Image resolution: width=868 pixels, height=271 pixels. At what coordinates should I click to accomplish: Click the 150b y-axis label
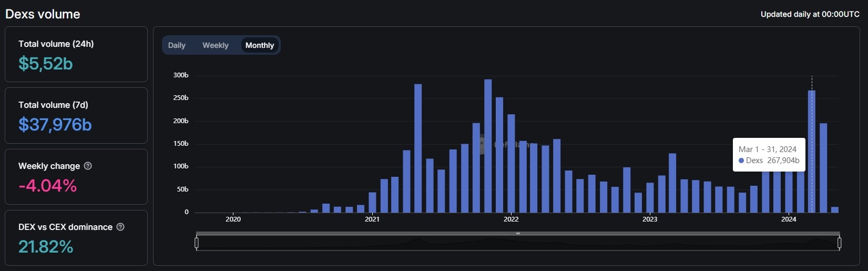pyautogui.click(x=181, y=144)
